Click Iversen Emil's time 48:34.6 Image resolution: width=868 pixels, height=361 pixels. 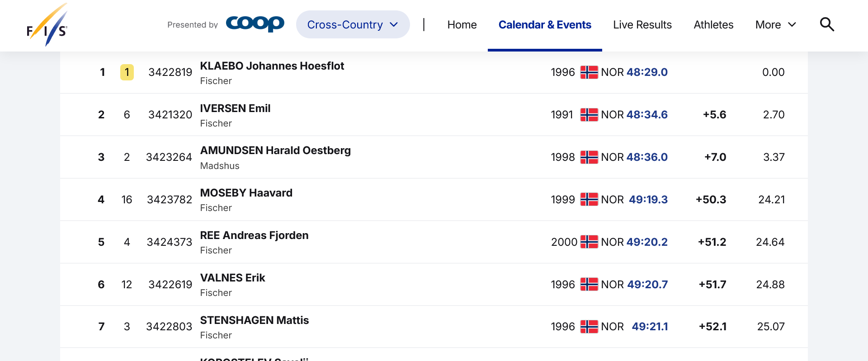click(x=647, y=115)
